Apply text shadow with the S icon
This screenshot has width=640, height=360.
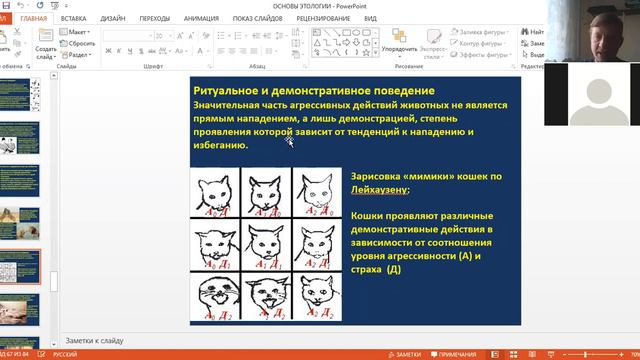point(141,51)
